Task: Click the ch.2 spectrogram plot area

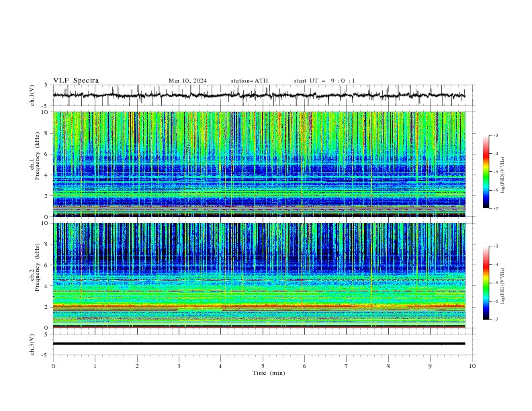Action: [x=259, y=275]
